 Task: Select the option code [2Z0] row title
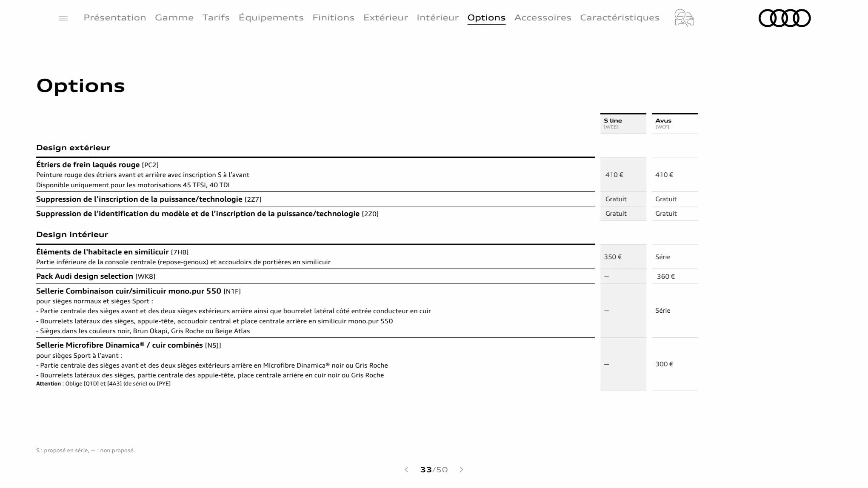point(207,214)
